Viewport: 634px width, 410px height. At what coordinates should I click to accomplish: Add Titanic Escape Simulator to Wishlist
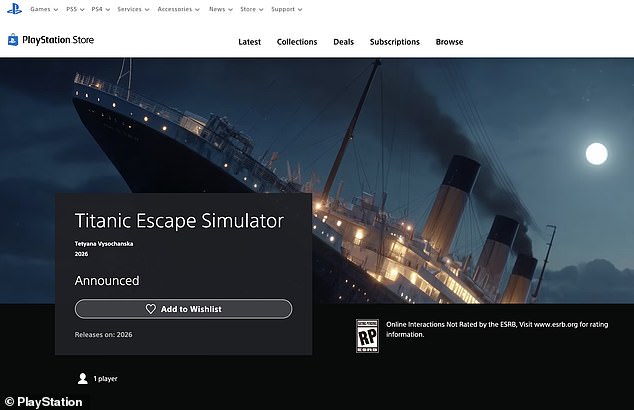point(183,309)
